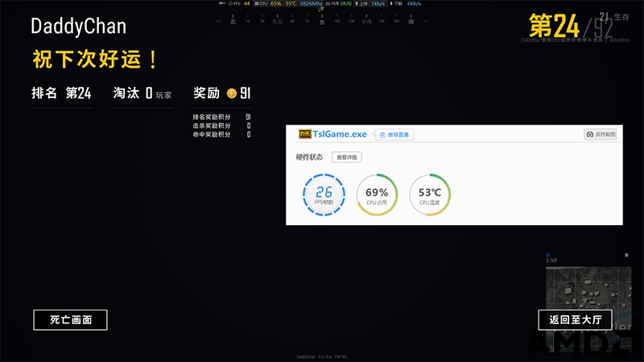Click the TslGame.exe title text

[340, 134]
